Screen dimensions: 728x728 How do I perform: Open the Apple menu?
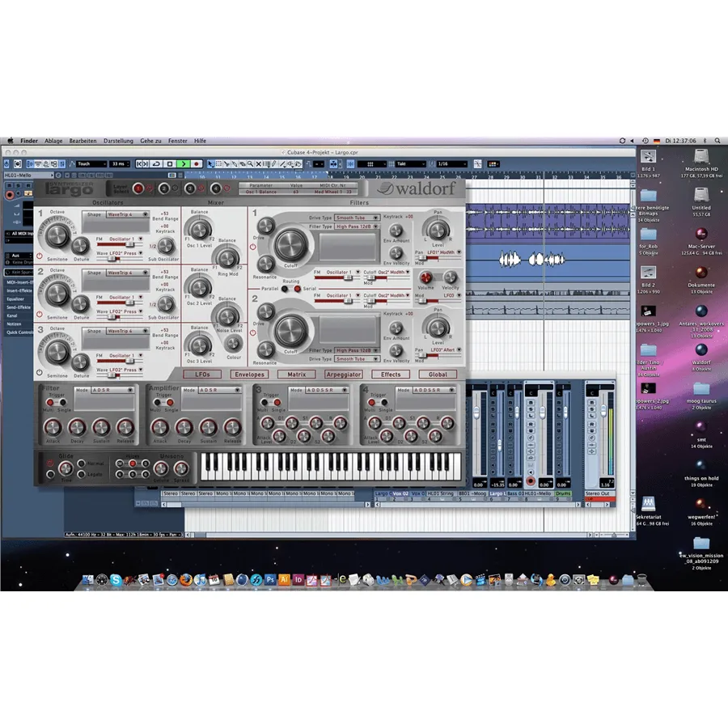pos(11,141)
